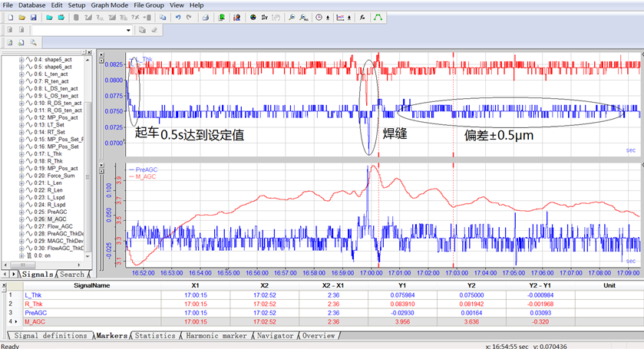Click the fx expression function icon
644x349 pixels.
coord(361,17)
